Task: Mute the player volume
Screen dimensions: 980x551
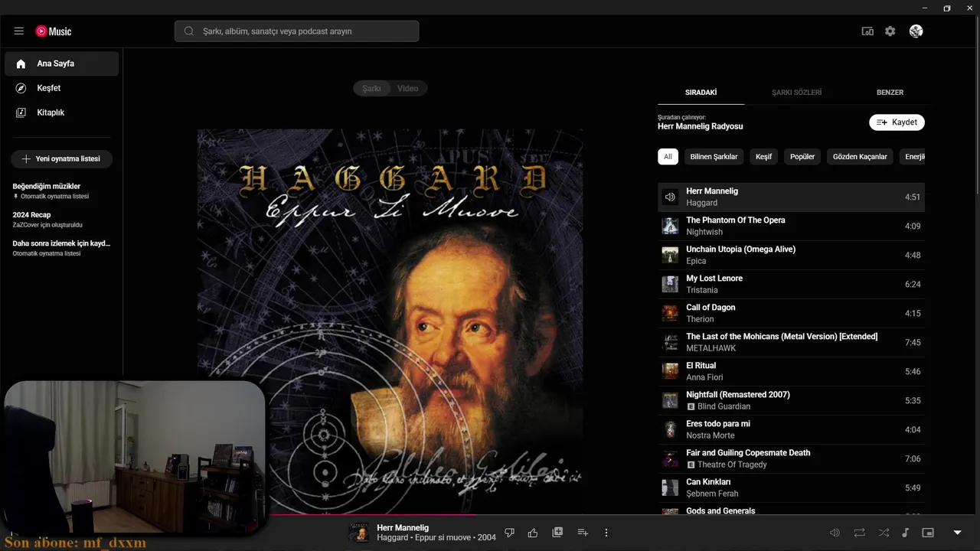Action: coord(835,533)
